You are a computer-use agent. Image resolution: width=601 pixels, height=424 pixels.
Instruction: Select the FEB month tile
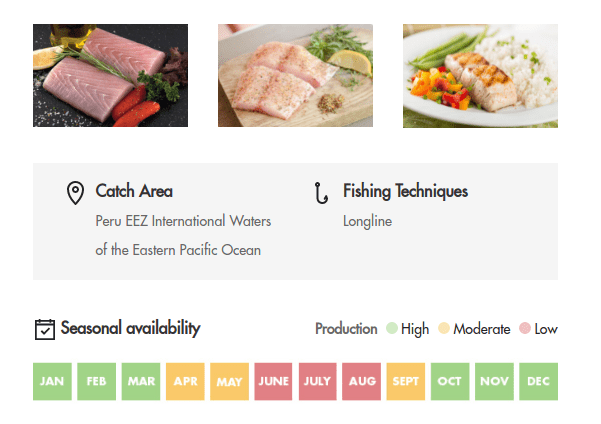click(97, 381)
